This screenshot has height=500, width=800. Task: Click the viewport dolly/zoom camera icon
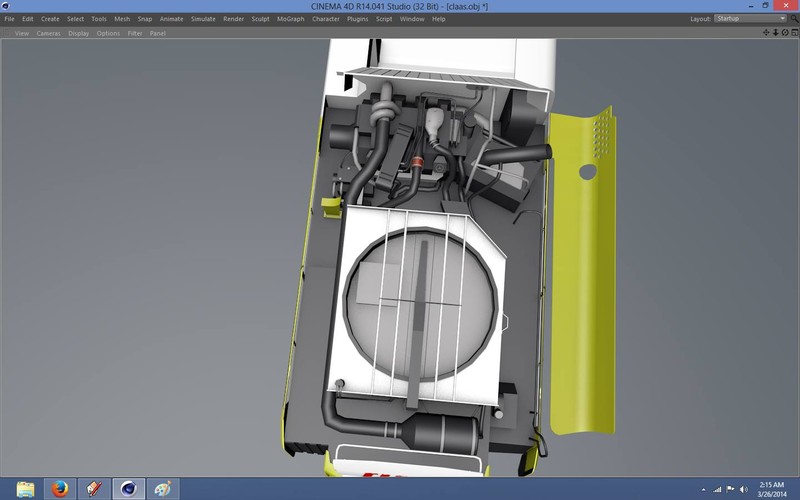[x=775, y=33]
